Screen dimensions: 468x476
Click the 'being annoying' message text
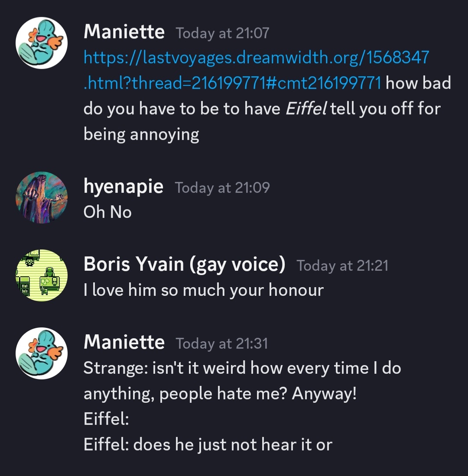[141, 134]
